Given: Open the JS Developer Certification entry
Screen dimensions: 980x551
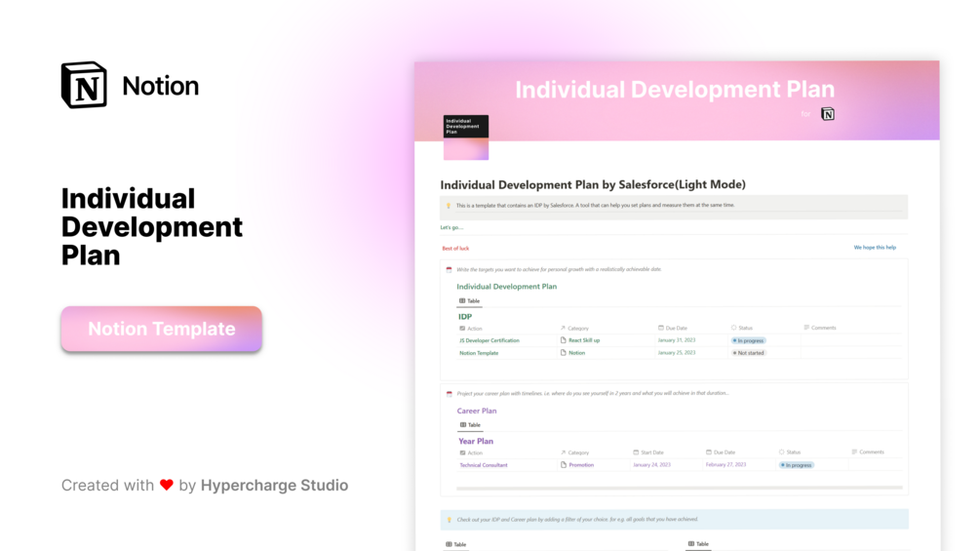Looking at the screenshot, I should coord(490,340).
